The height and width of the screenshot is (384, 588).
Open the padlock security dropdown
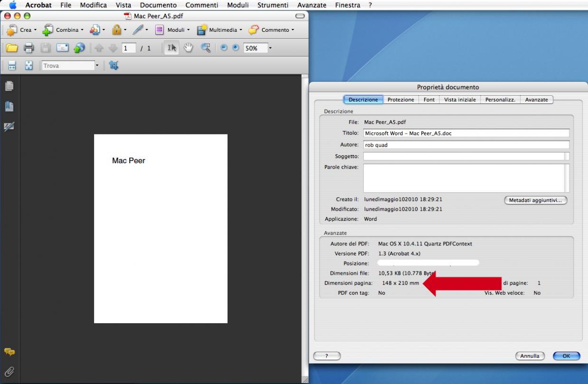(x=119, y=30)
